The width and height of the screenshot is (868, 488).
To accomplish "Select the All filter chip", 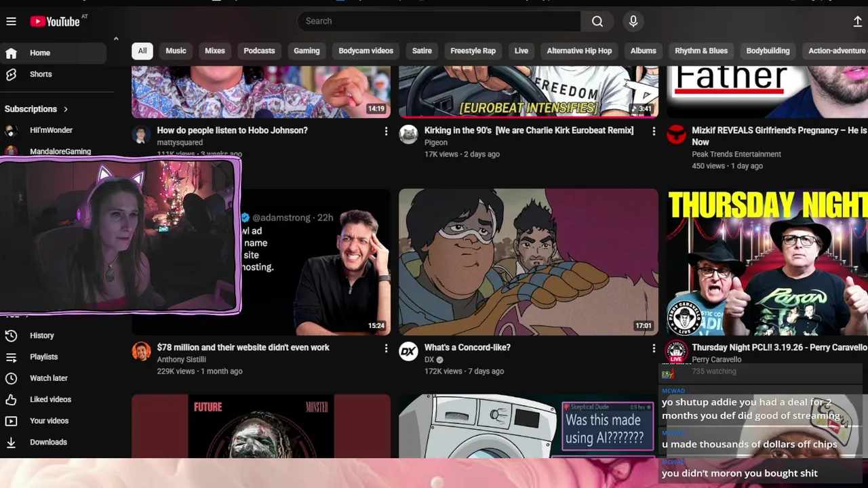I will pos(142,51).
